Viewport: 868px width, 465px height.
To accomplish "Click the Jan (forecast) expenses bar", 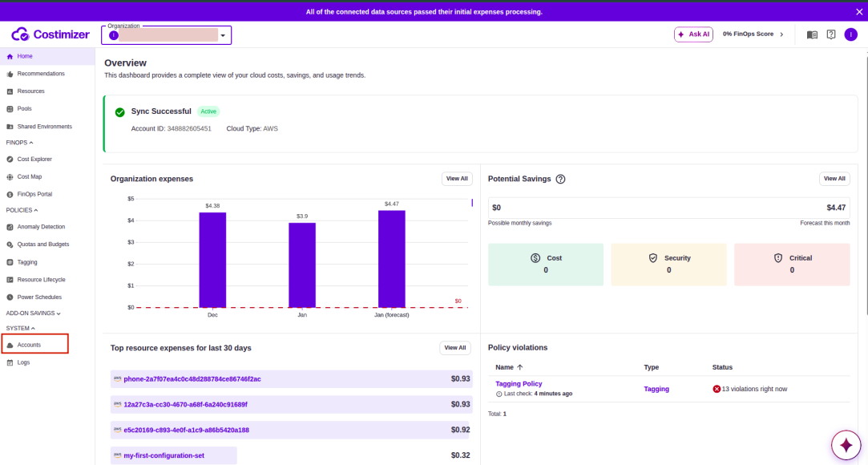I will [391, 259].
